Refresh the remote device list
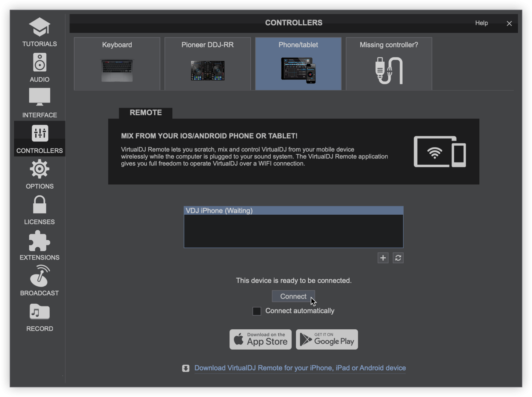 tap(398, 258)
